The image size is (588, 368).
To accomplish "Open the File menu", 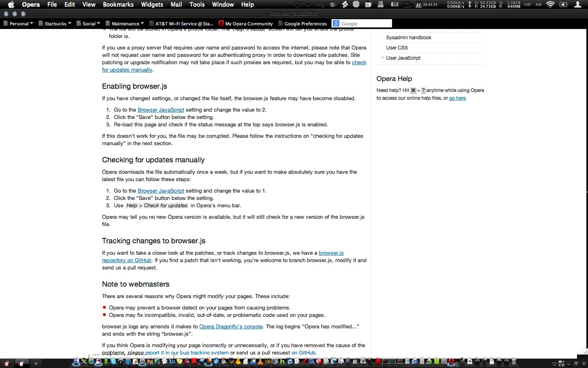I will point(52,4).
